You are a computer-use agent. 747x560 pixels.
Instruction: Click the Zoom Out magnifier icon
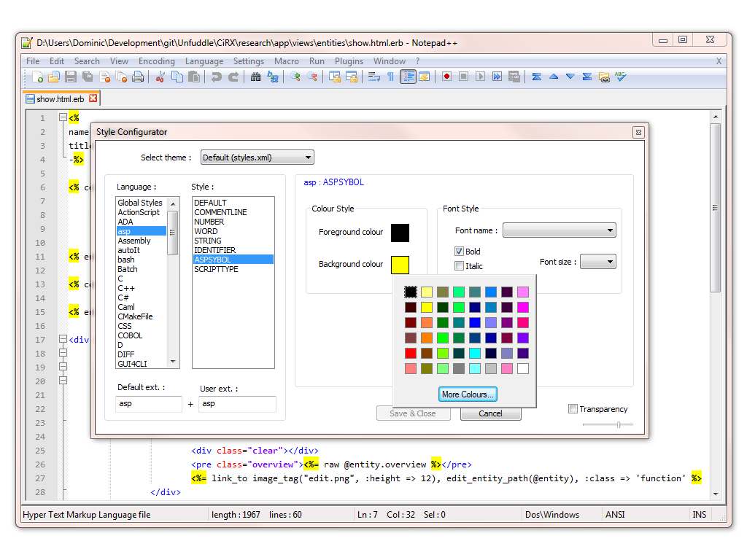pyautogui.click(x=312, y=77)
